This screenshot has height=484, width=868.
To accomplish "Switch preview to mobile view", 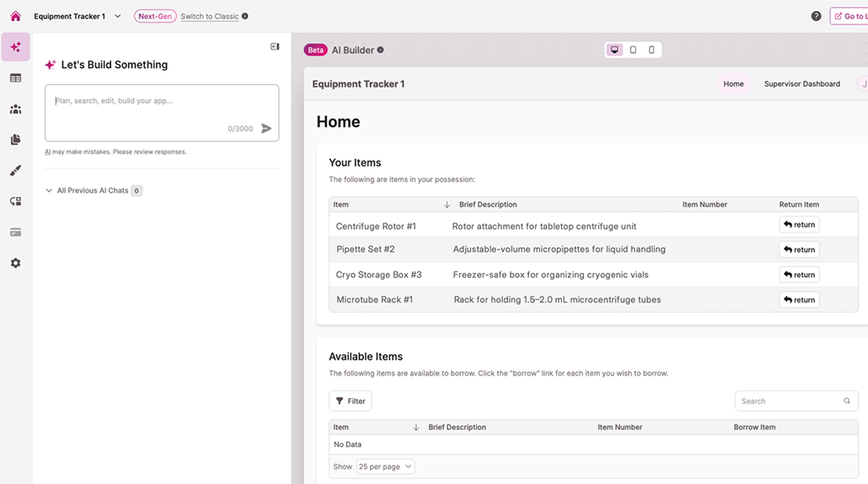I will coord(651,50).
